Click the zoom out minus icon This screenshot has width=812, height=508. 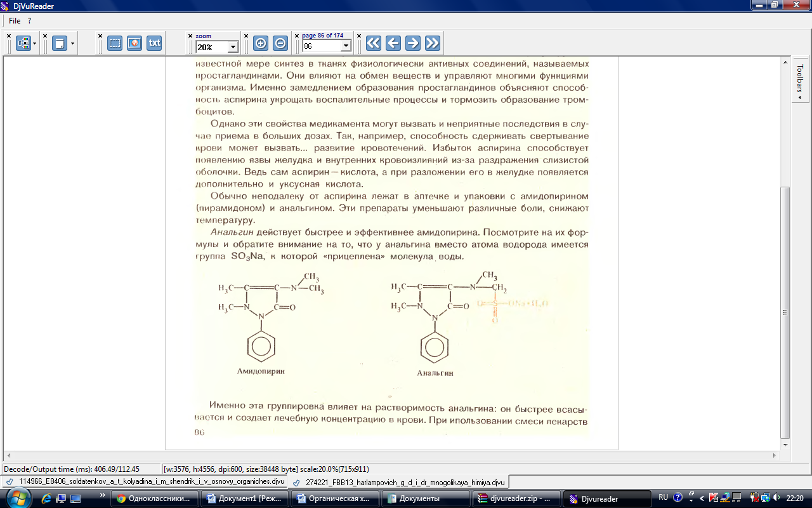(280, 43)
